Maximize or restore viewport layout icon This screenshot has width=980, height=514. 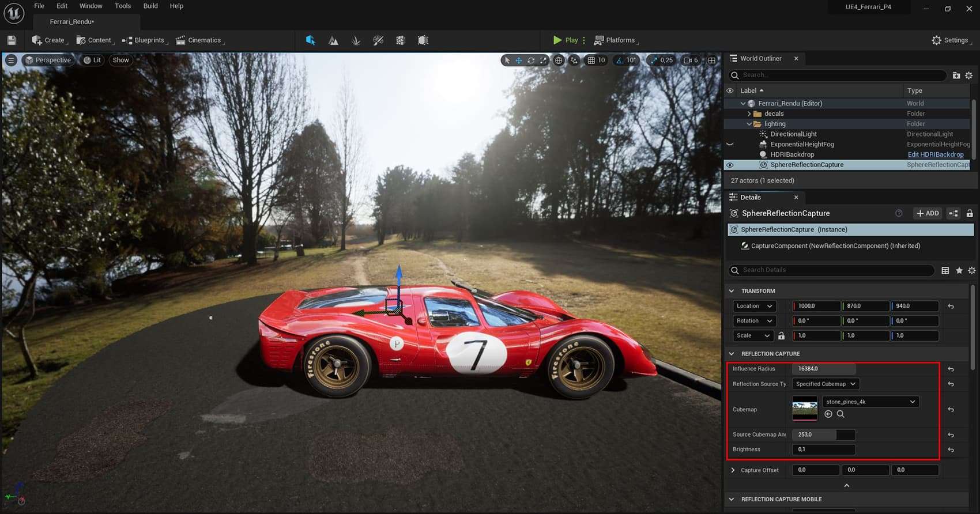(x=712, y=60)
